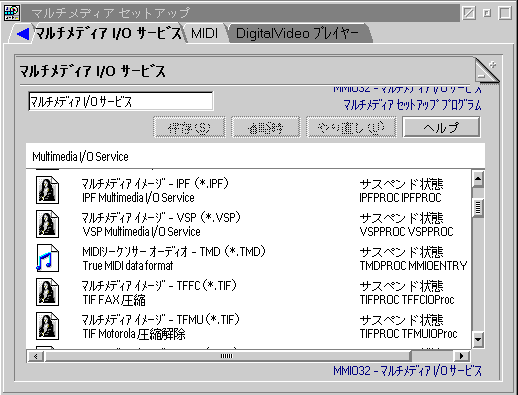Viewport: 518px width, 395px height.
Task: Click the True MIDI data format text
Action: (x=128, y=266)
